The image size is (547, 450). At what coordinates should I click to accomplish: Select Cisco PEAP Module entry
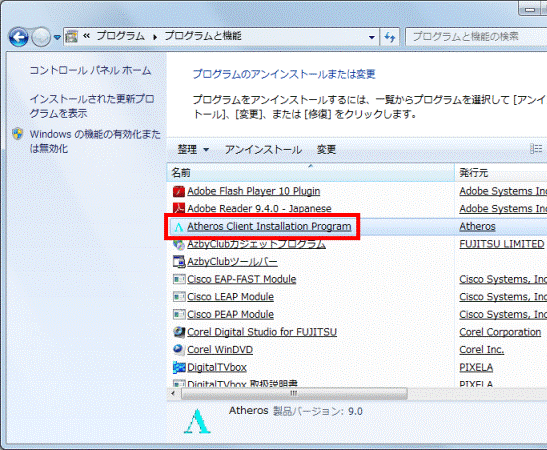pyautogui.click(x=230, y=314)
